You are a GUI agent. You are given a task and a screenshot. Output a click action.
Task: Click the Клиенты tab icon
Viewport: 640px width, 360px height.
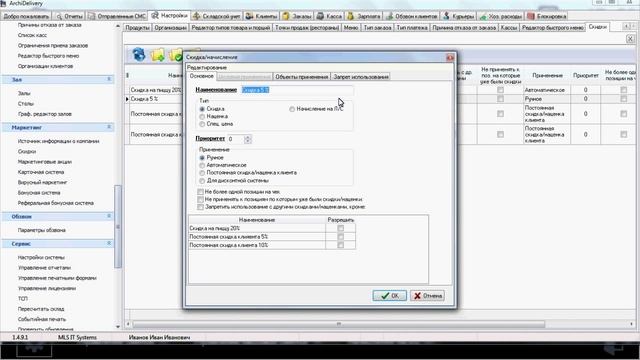pos(249,16)
